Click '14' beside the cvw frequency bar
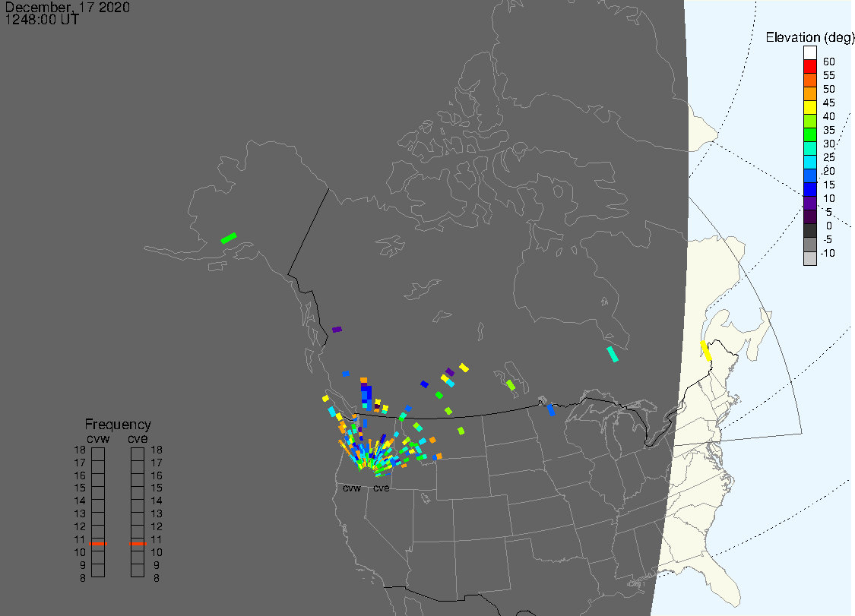This screenshot has height=616, width=855. 80,501
